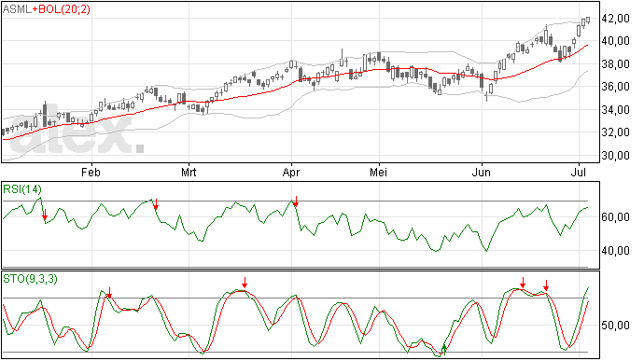Click the 34,00 price axis value
The height and width of the screenshot is (361, 644).
point(615,110)
